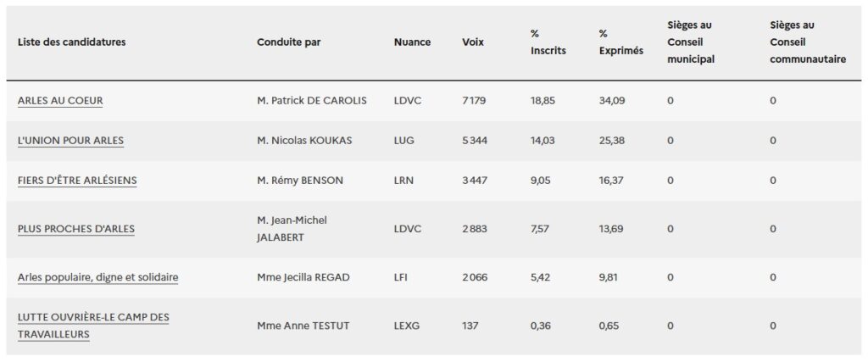Click the "Voix" column header
This screenshot has width=868, height=362.
pos(473,42)
